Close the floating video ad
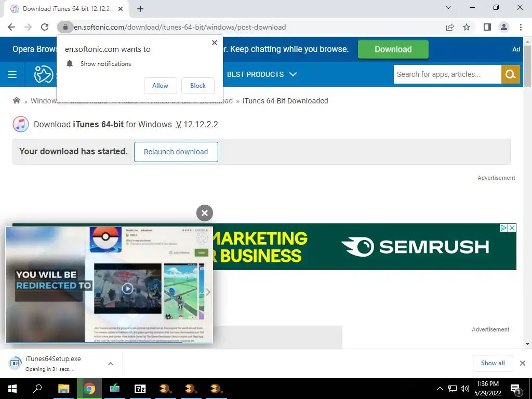This screenshot has width=532, height=399. (205, 213)
